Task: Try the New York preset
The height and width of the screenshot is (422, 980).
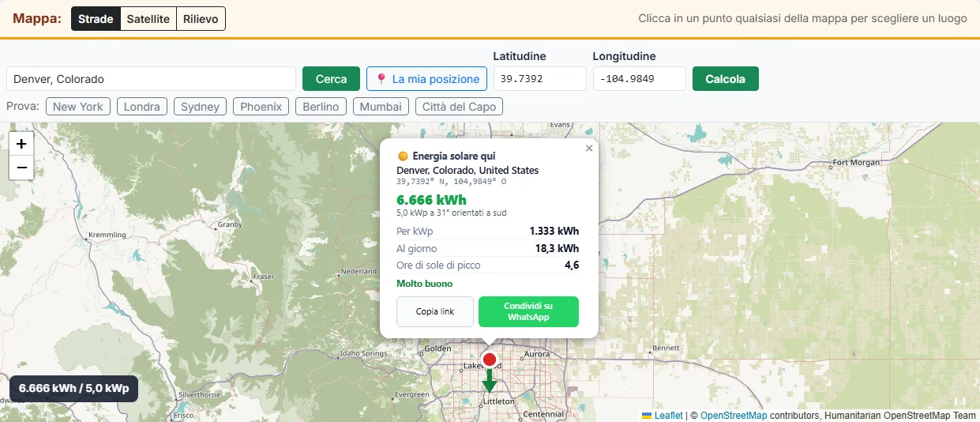Action: 78,107
